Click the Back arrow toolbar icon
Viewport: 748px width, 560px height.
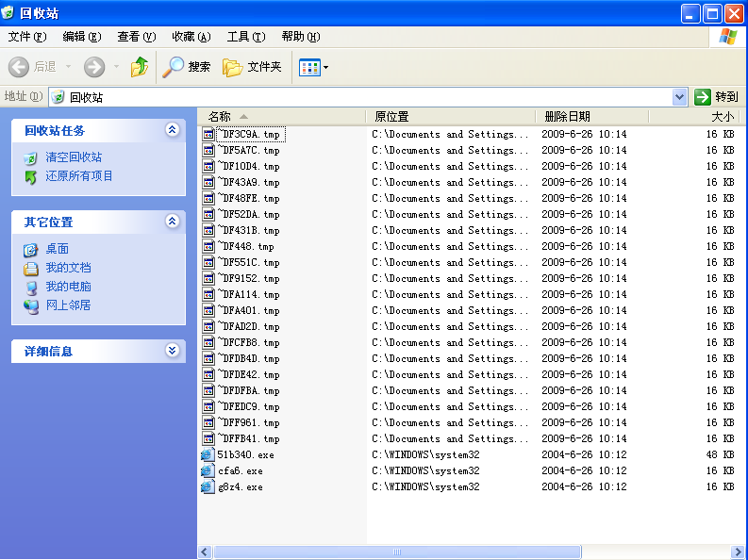point(19,67)
